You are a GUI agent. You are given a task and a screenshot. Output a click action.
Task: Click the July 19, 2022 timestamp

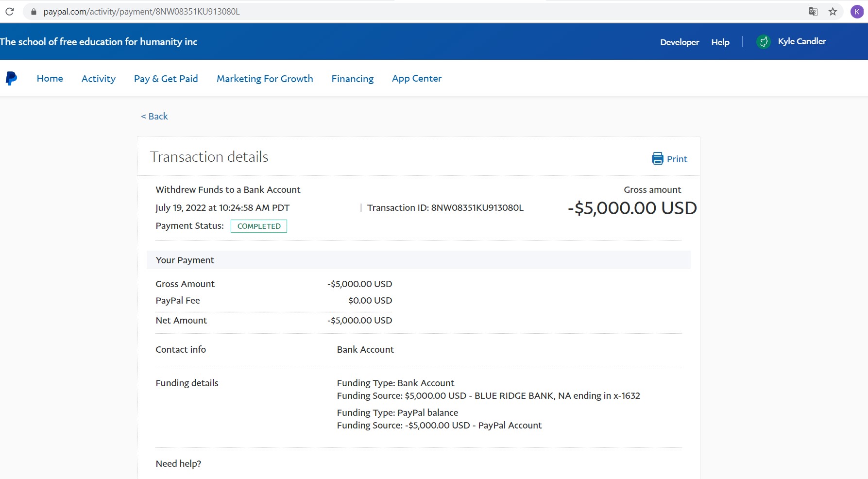(x=222, y=207)
